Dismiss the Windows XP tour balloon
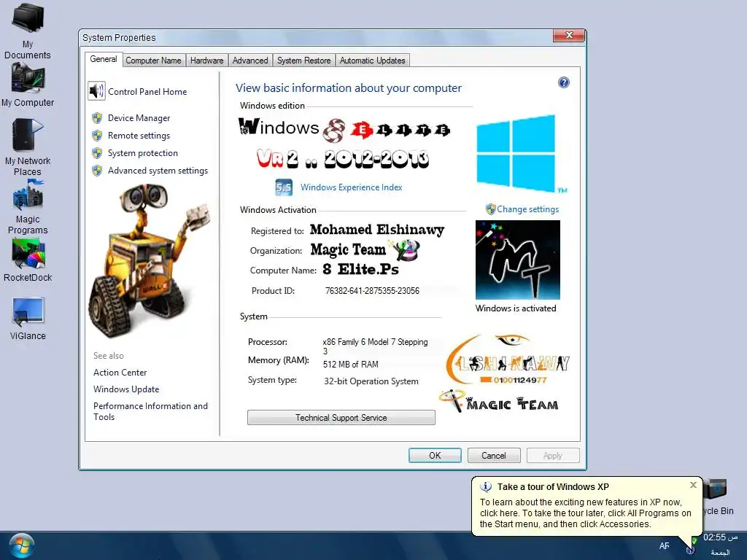Screen dimensions: 747x560 coord(693,485)
